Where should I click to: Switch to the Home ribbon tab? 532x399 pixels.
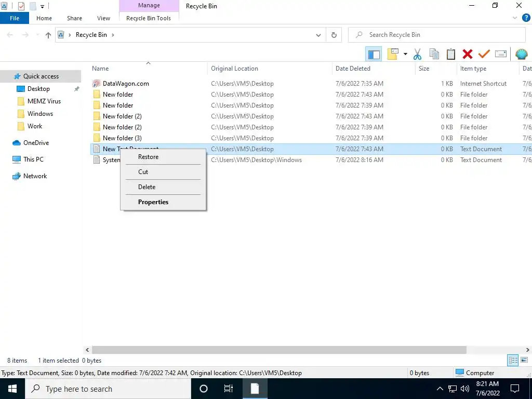click(44, 18)
